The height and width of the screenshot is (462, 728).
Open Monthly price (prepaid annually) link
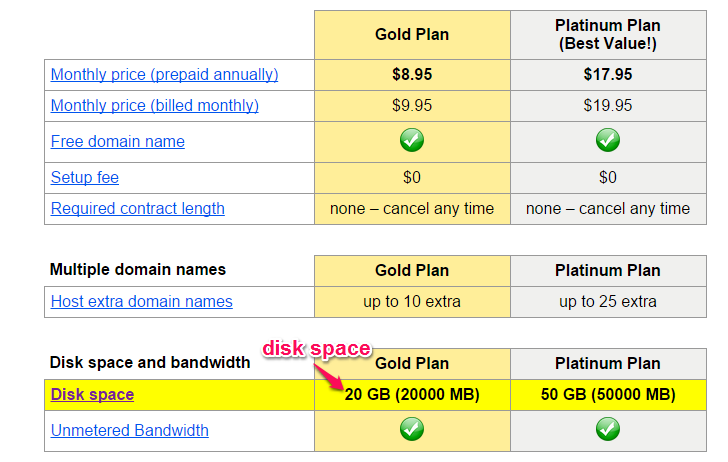(x=164, y=74)
